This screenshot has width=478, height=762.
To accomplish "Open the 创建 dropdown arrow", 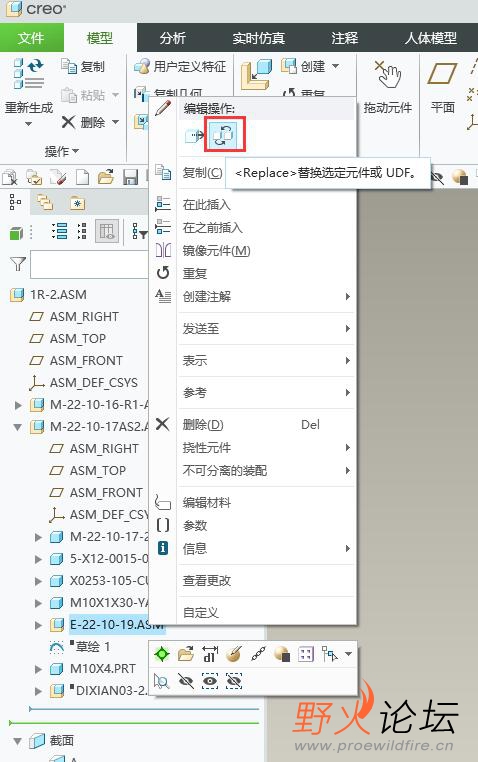I will [336, 66].
